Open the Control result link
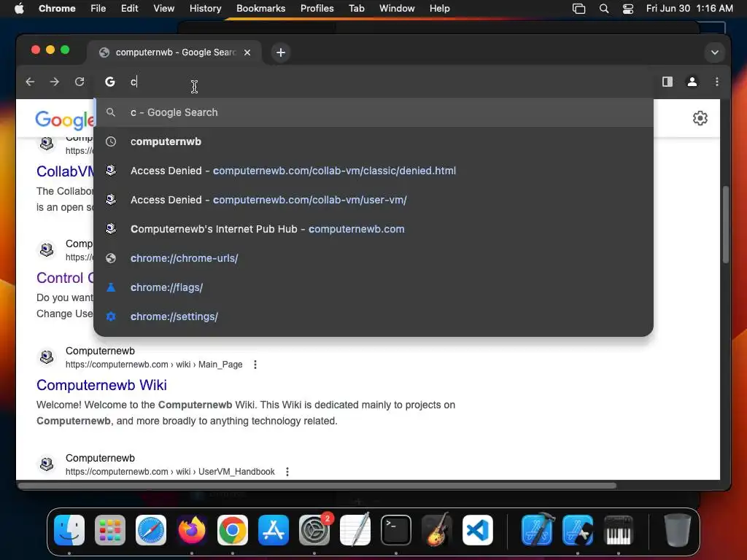This screenshot has width=747, height=560. pos(65,278)
